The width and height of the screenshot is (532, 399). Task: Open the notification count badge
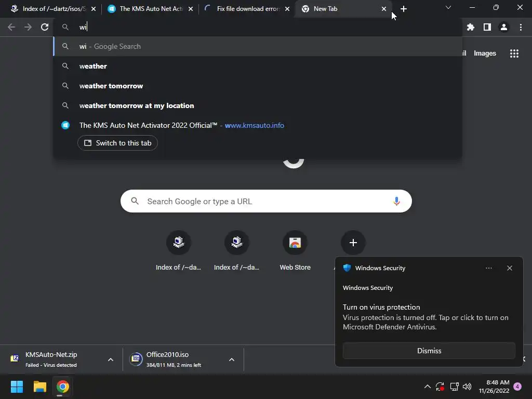point(517,387)
